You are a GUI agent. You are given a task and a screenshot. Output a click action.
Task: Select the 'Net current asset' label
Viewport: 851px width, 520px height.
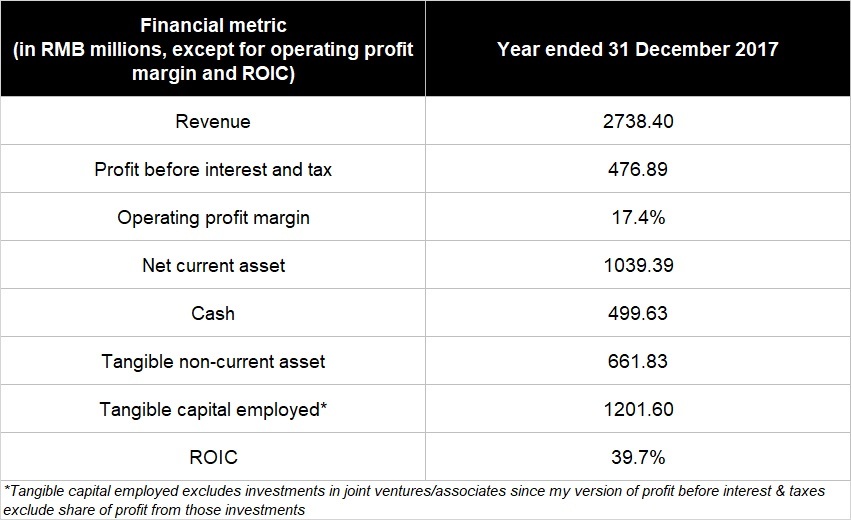(212, 266)
